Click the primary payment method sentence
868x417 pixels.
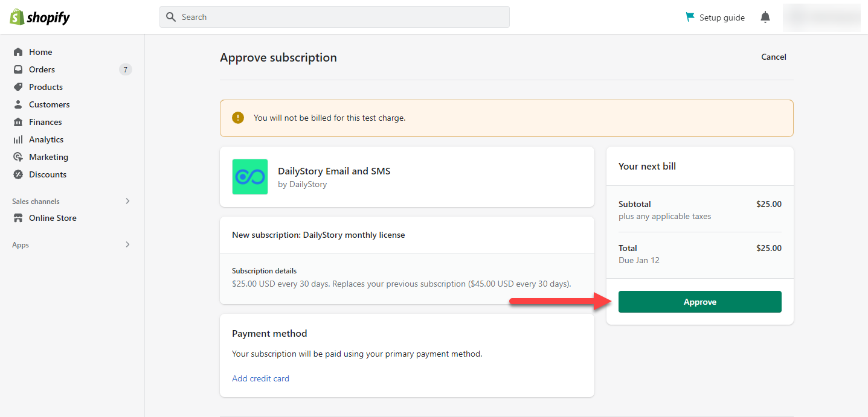(x=357, y=354)
